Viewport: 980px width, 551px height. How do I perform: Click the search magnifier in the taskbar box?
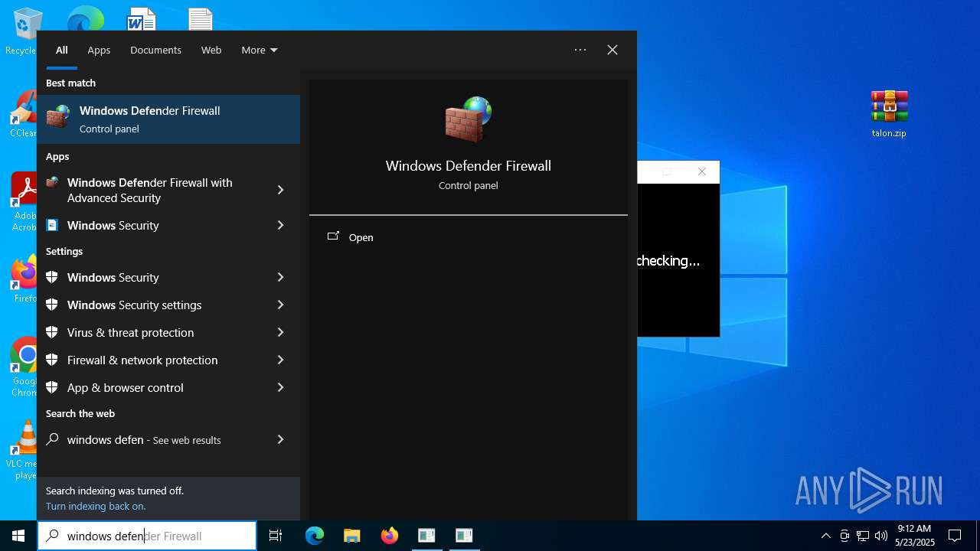[x=52, y=536]
